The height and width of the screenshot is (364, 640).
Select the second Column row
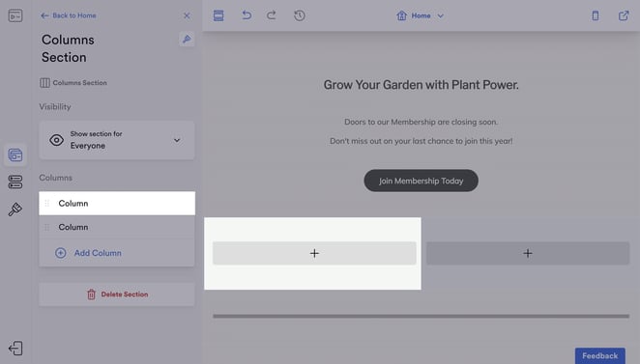117,227
